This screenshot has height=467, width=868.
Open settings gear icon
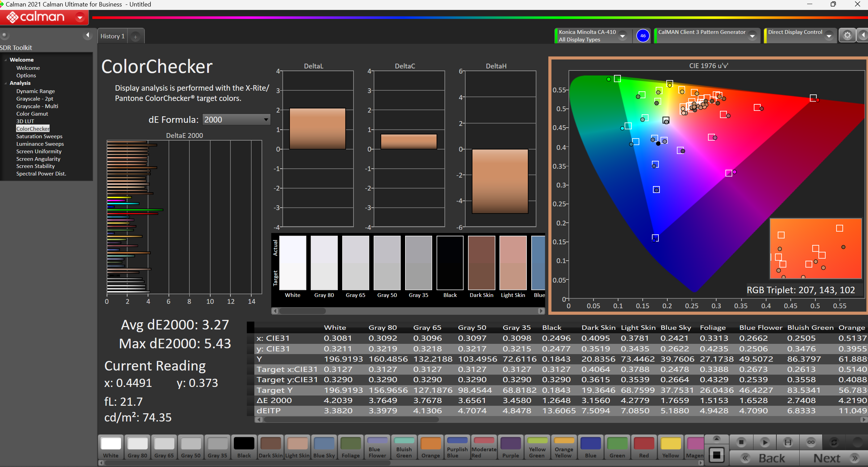[847, 36]
